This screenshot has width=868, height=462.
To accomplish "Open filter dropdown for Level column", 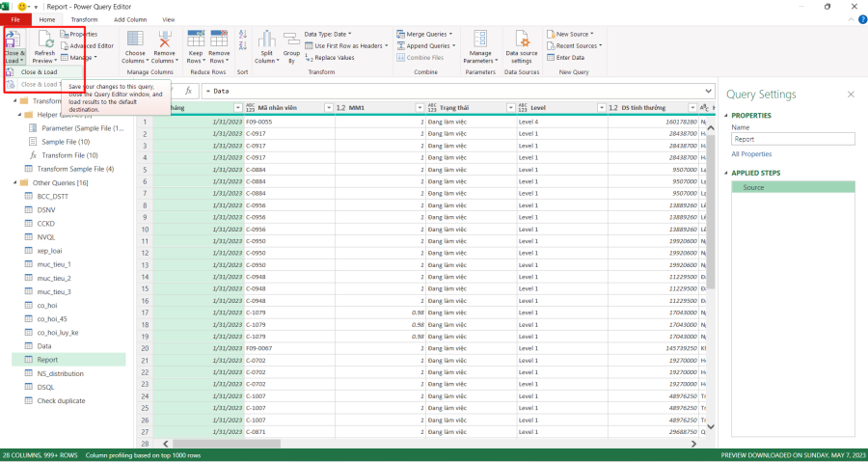I will (x=601, y=108).
